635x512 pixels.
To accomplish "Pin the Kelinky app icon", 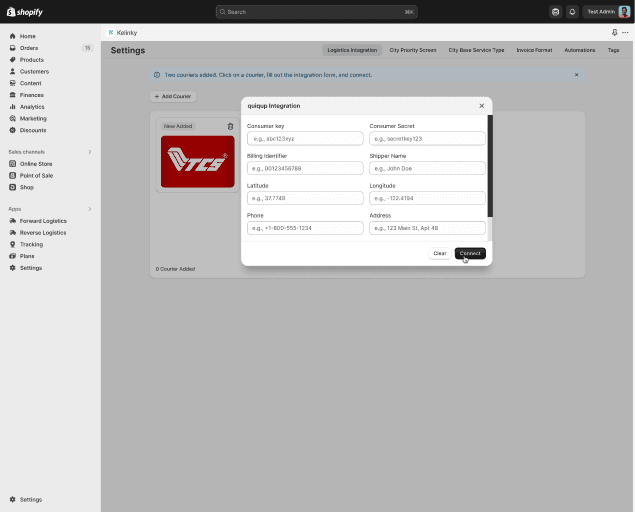I will point(614,32).
